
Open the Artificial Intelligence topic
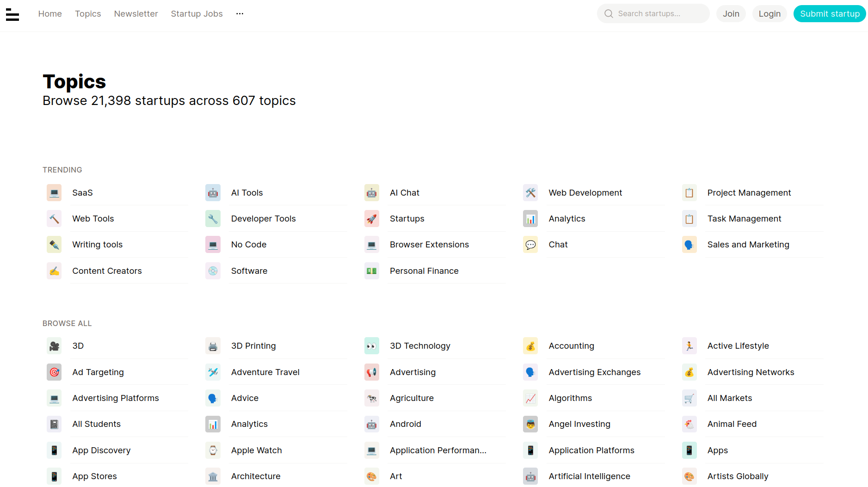click(589, 476)
